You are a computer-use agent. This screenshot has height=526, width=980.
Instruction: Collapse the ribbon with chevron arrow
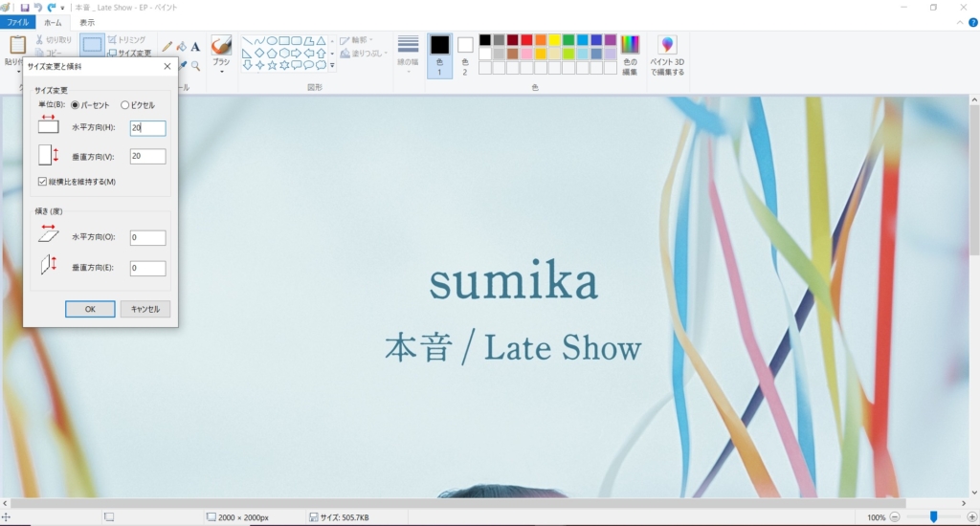[x=960, y=23]
